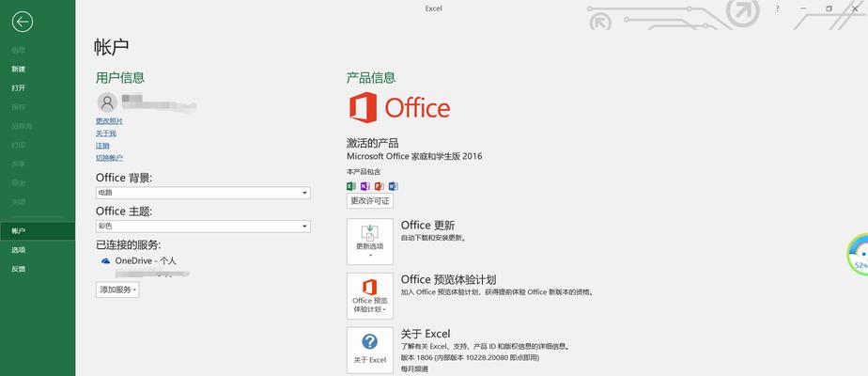Screen dimensions: 868x376
Task: Click the 每月频道 text
Action: tap(414, 368)
